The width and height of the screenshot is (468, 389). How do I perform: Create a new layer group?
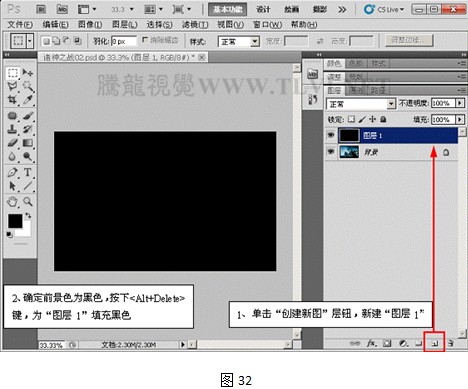[x=419, y=343]
